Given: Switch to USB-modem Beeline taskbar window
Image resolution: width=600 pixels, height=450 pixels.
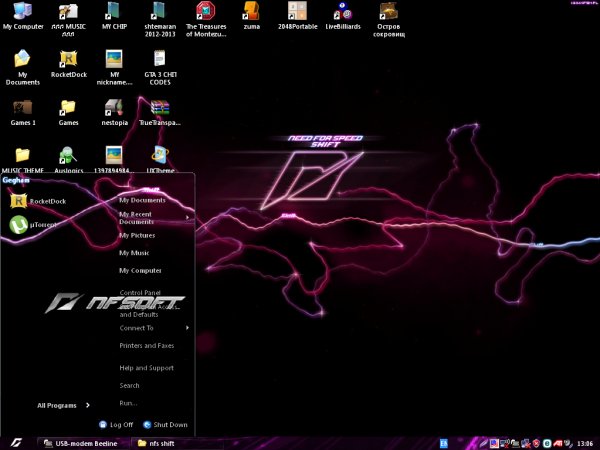Looking at the screenshot, I should (x=83, y=443).
